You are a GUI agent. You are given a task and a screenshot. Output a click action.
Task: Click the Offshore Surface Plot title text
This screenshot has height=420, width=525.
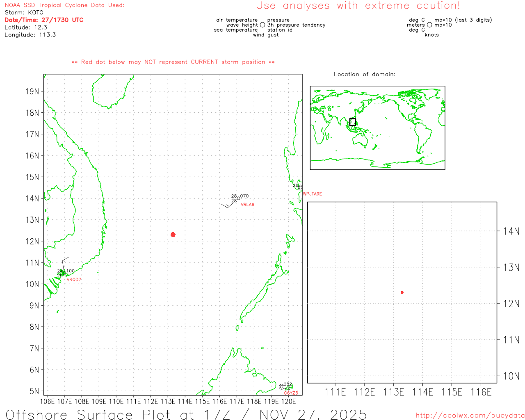pyautogui.click(x=186, y=414)
